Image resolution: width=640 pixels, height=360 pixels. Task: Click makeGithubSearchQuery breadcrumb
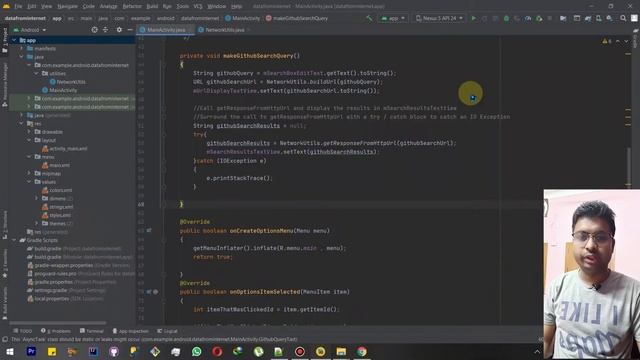coord(297,18)
